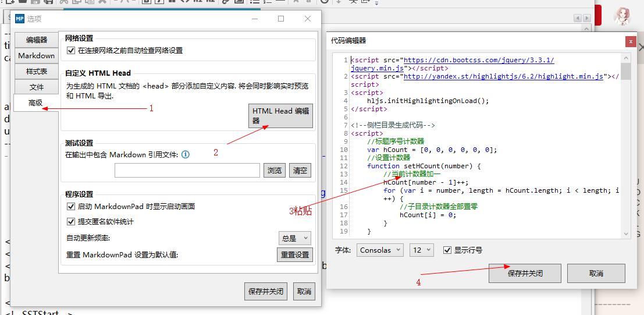Click the 重置设置 button

[x=295, y=254]
